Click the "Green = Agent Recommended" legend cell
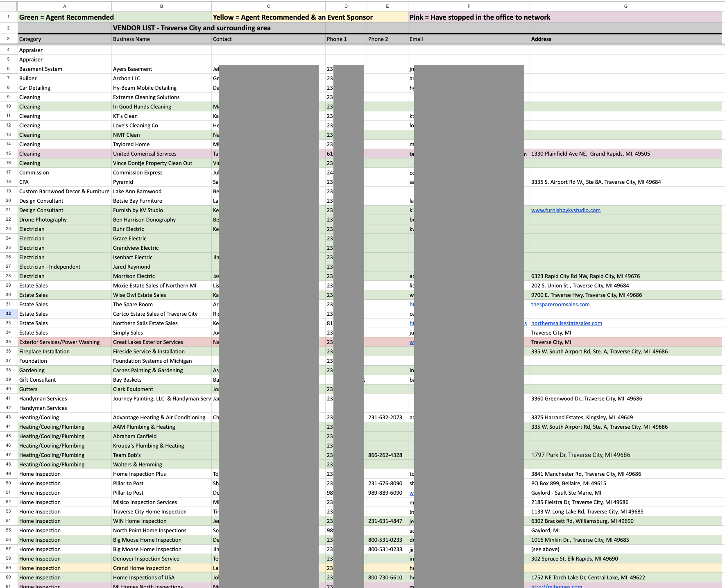The width and height of the screenshot is (725, 588). point(115,17)
